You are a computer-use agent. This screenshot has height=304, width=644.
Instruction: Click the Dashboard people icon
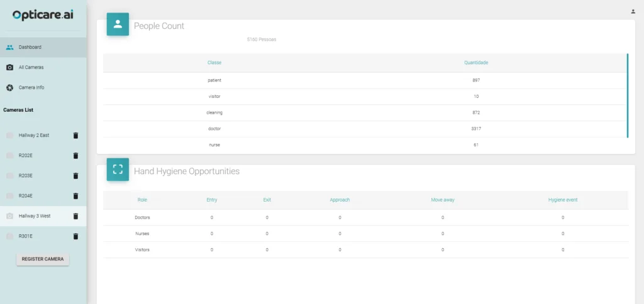click(x=10, y=47)
